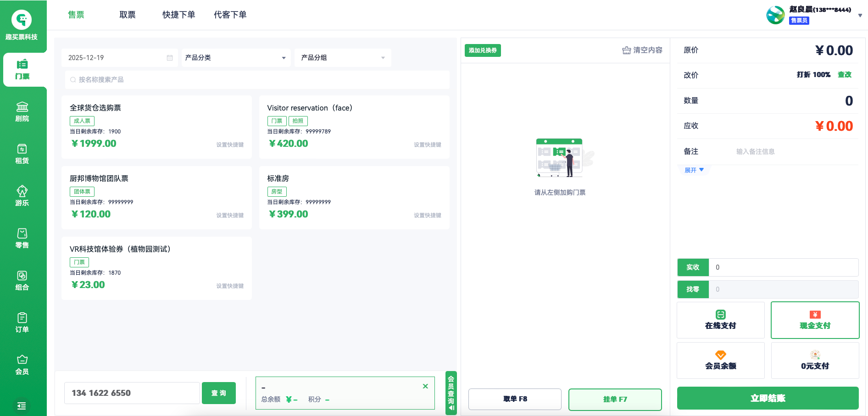Image resolution: width=868 pixels, height=416 pixels.
Task: Collapse the sidebar menu icon at bottom
Action: click(22, 406)
